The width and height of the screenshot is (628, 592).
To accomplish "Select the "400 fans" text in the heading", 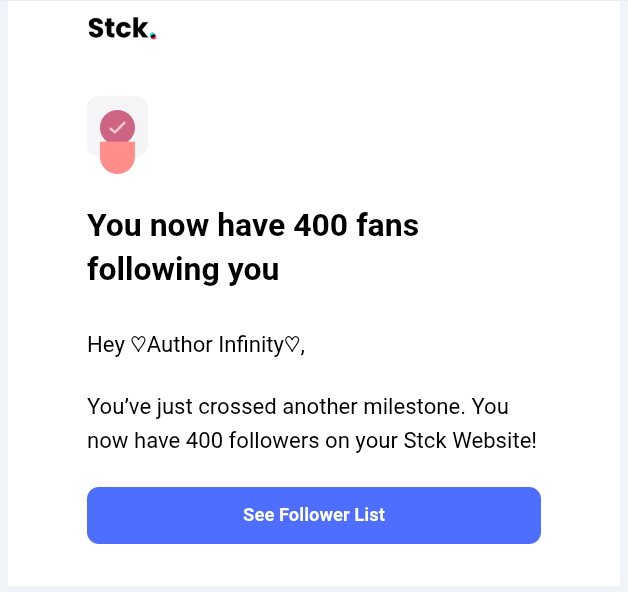I will [x=356, y=226].
